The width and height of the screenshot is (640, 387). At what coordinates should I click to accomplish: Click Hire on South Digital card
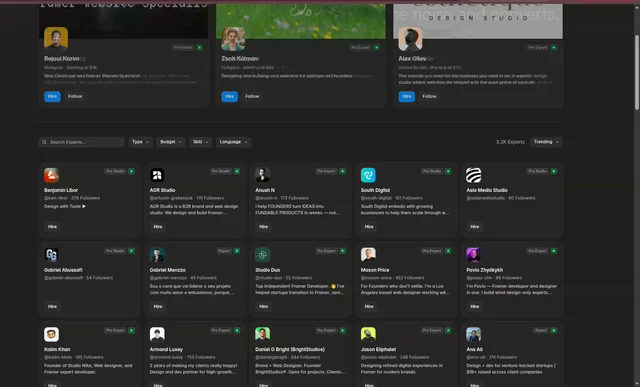point(369,227)
